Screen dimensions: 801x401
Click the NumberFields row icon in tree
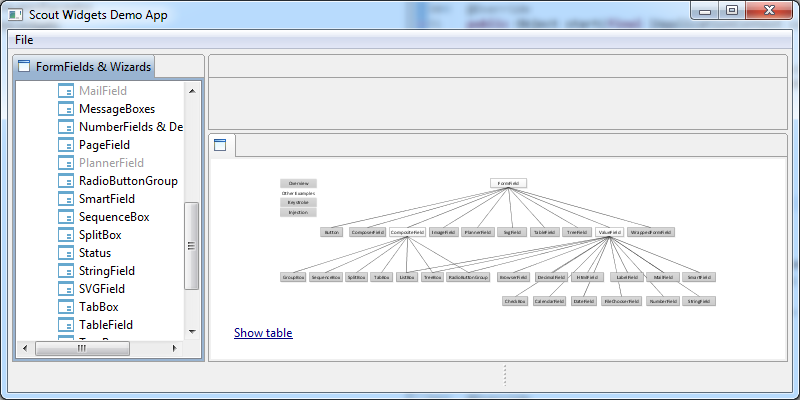(66, 127)
